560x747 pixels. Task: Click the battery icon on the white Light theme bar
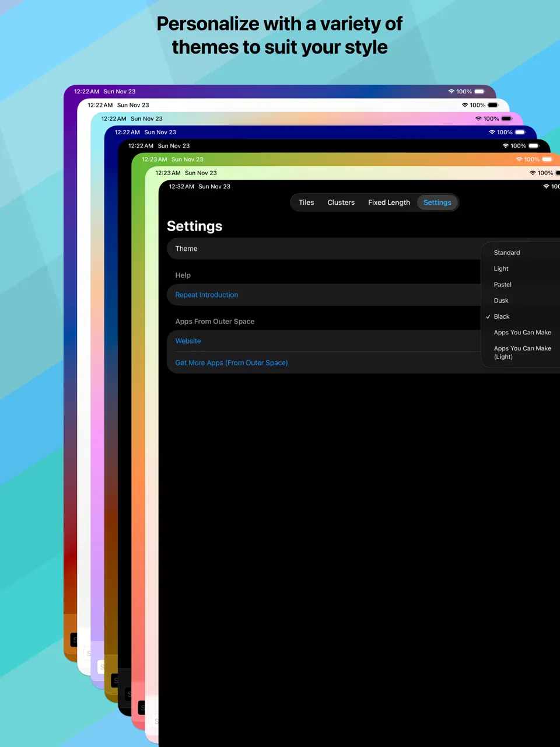pyautogui.click(x=494, y=105)
